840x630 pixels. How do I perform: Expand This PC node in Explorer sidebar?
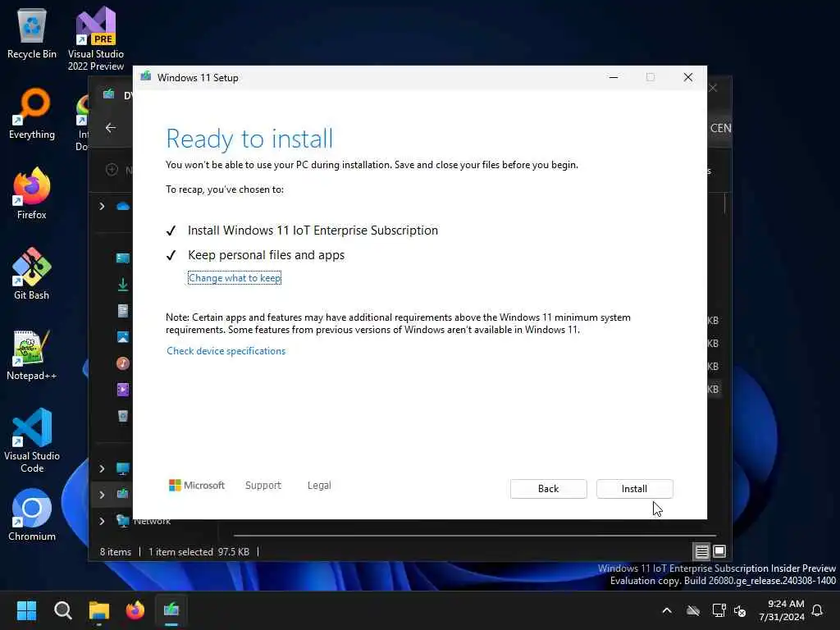102,468
